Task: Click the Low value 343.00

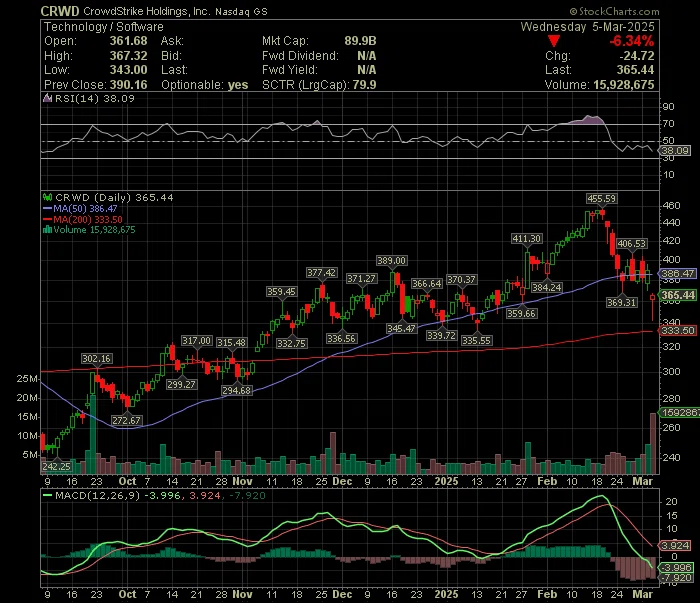Action: (x=129, y=70)
